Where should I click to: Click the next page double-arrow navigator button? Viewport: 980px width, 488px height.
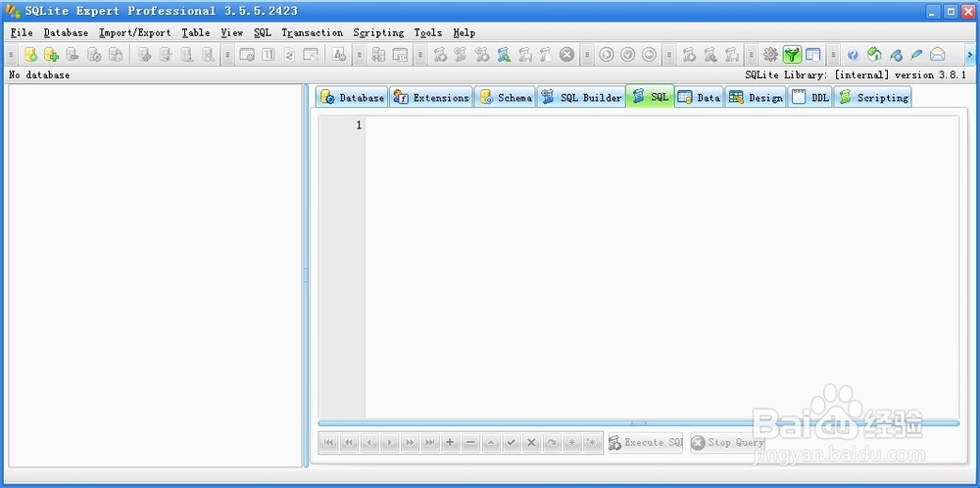pyautogui.click(x=410, y=442)
